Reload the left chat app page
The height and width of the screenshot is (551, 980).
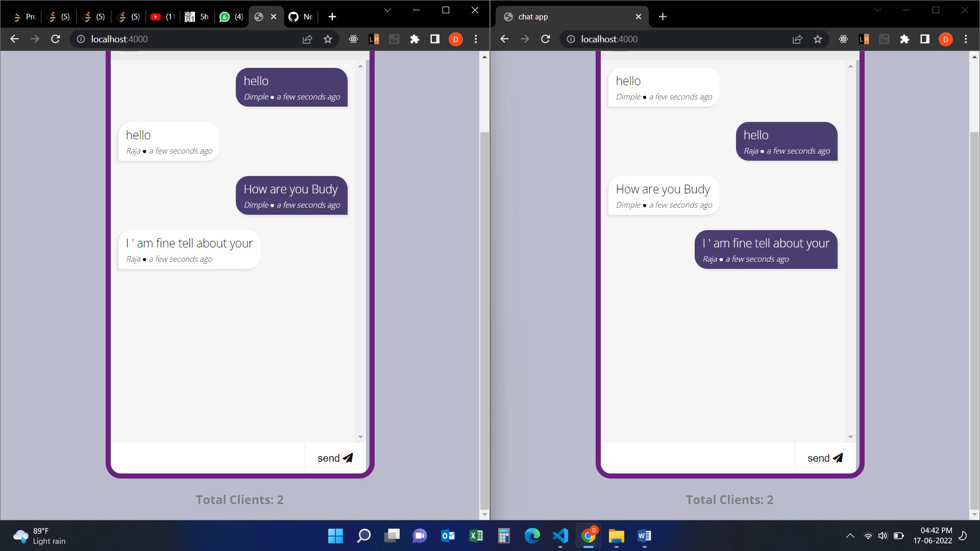[55, 39]
